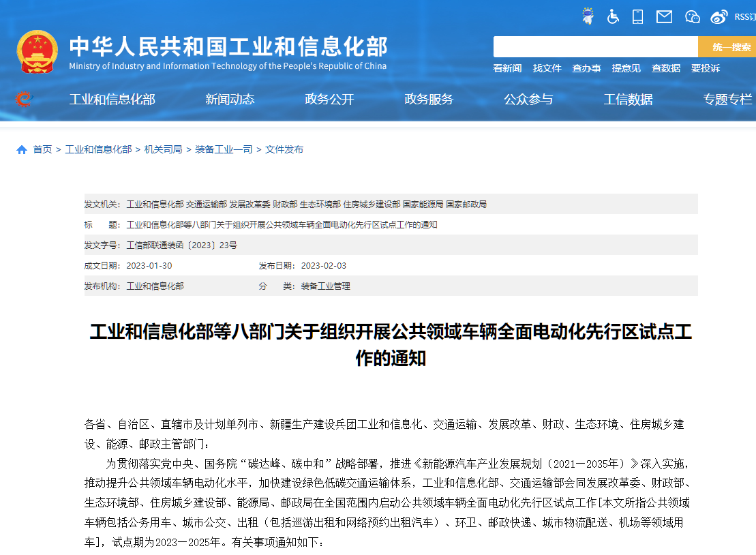Open the 工信数据 navigation menu
Screen dimensions: 756x555
[x=628, y=100]
